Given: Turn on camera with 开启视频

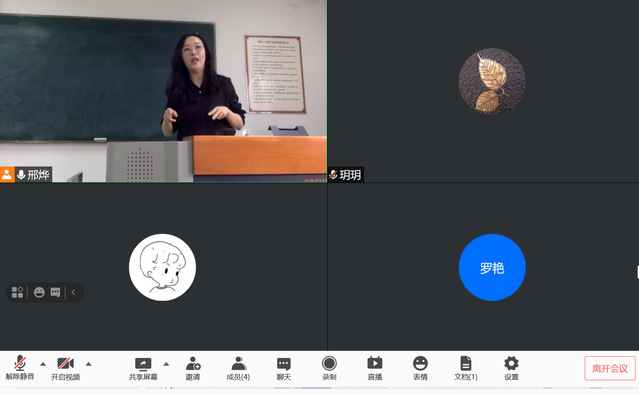Looking at the screenshot, I should tap(65, 368).
